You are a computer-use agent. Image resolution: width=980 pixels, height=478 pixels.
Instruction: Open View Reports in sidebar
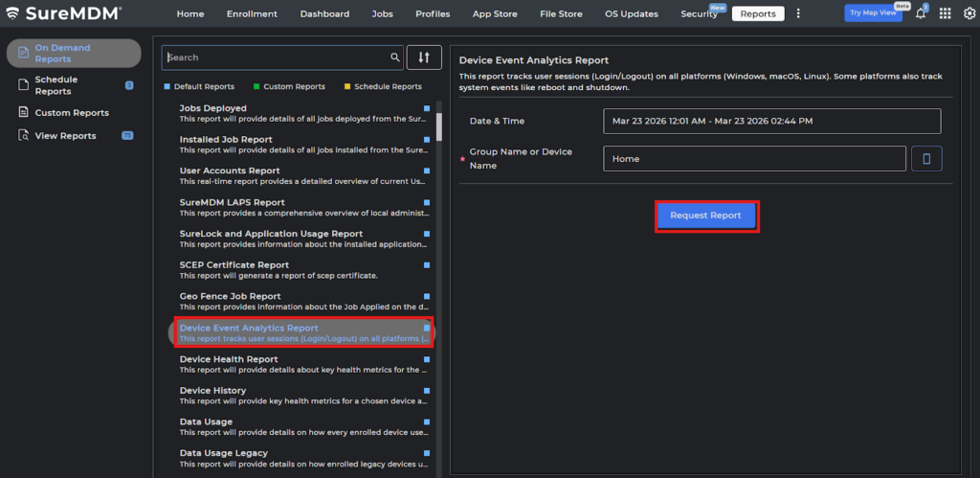click(x=65, y=136)
